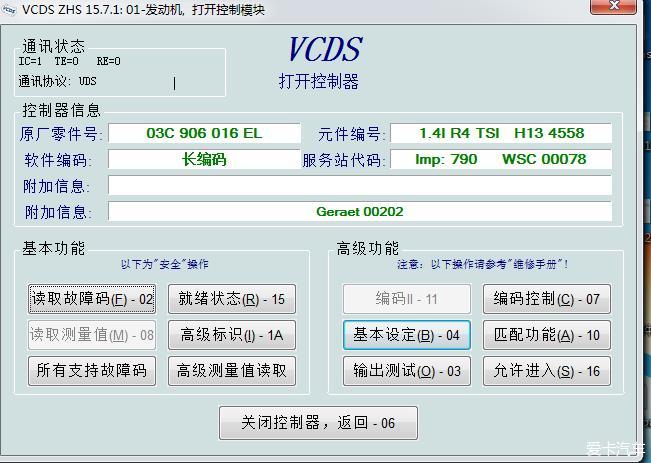The height and width of the screenshot is (463, 651).
Task: Click the 所有支持故障码 button
Action: coord(92,370)
